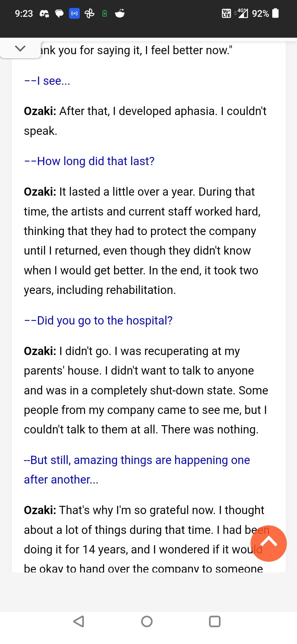Tap the VoLTE indicator in status bar
Screen dimensions: 297x644
(226, 13)
